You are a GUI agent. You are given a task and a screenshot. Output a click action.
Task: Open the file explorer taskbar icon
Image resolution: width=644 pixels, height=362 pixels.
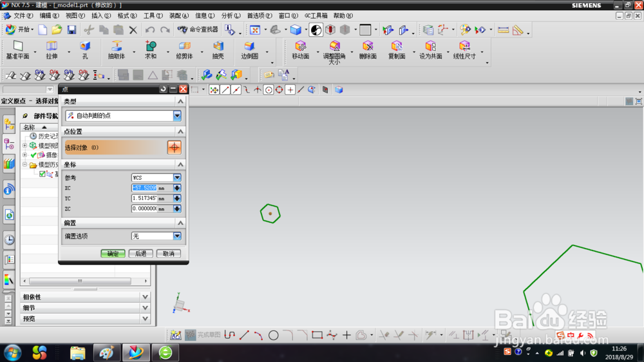(77, 352)
